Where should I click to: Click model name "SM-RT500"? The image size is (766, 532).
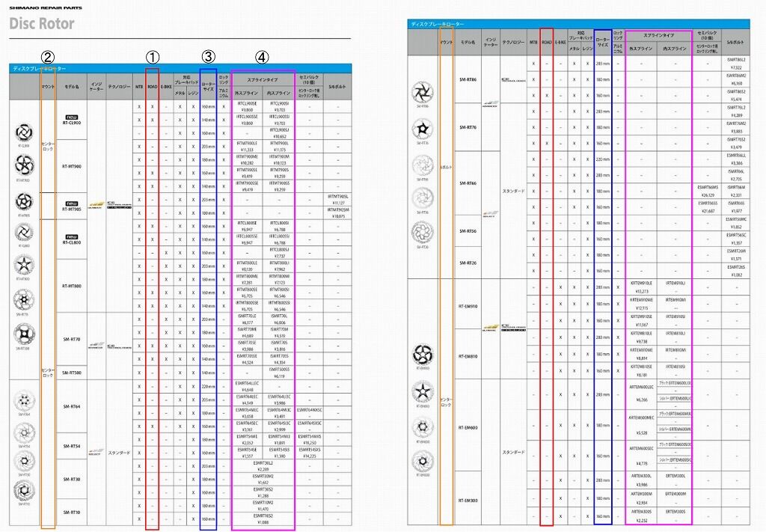point(72,373)
